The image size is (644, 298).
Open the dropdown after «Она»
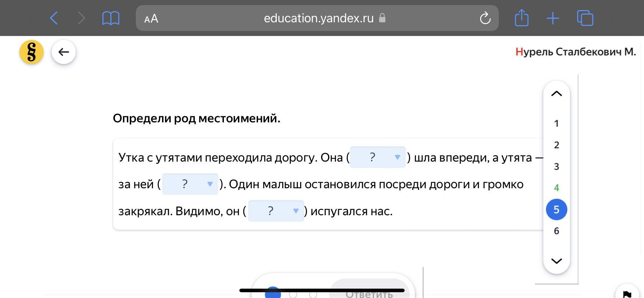click(x=378, y=157)
